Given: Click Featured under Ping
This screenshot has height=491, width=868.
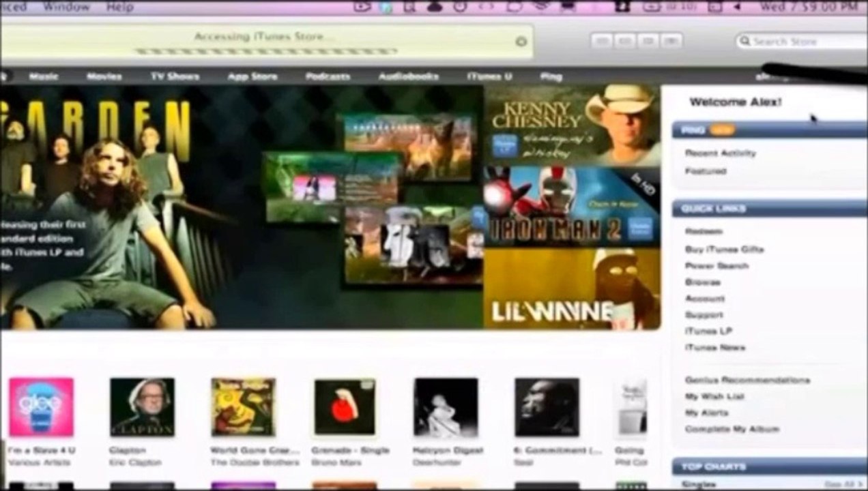Looking at the screenshot, I should pos(706,171).
